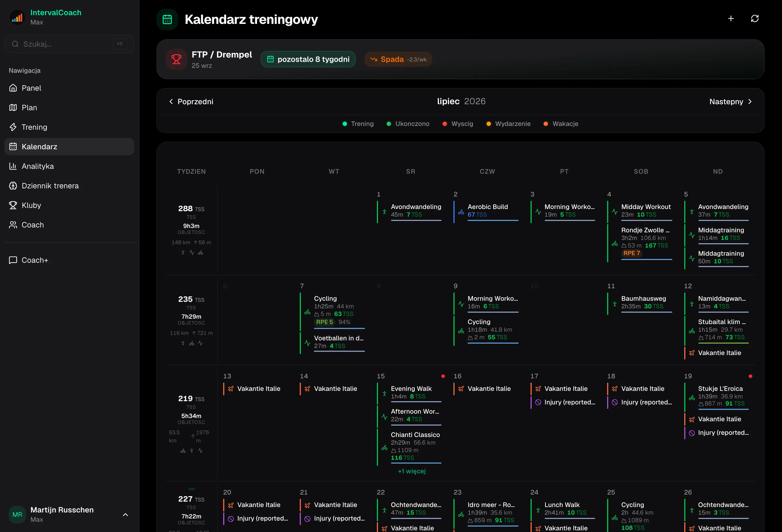
Task: Click the IntervalCoach logo icon
Action: [x=17, y=17]
